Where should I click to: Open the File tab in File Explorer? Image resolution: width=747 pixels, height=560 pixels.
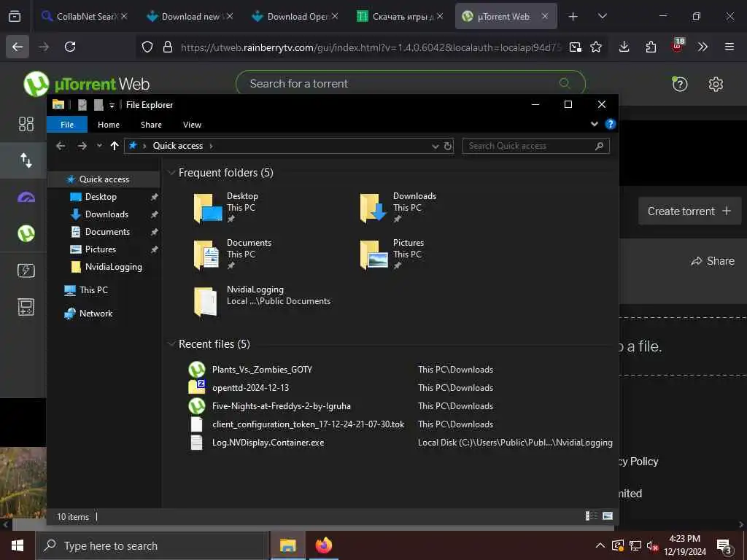[67, 125]
